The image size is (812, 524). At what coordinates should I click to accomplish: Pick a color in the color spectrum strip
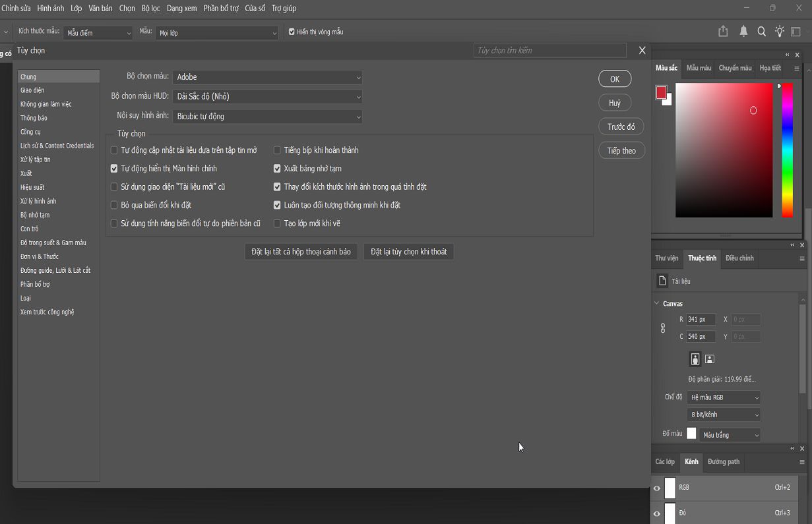786,150
